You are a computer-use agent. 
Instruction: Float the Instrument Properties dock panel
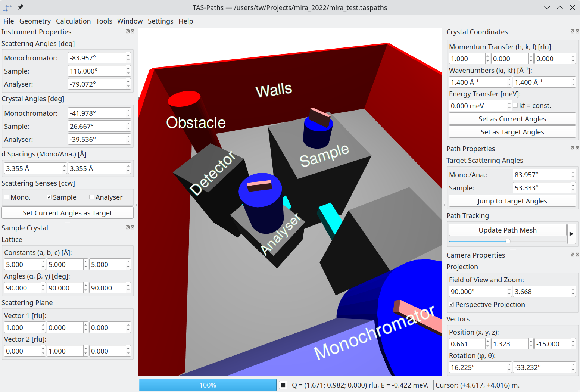128,32
